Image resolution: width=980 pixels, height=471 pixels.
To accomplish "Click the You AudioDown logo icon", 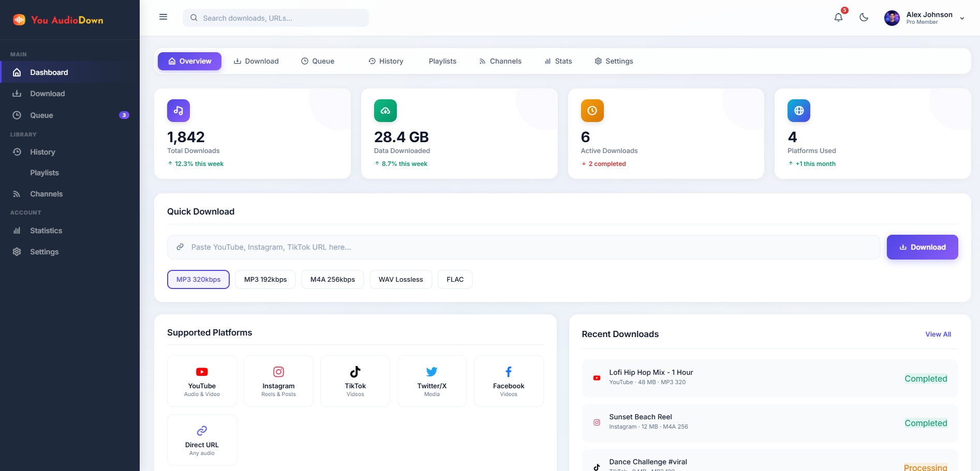I will [19, 20].
